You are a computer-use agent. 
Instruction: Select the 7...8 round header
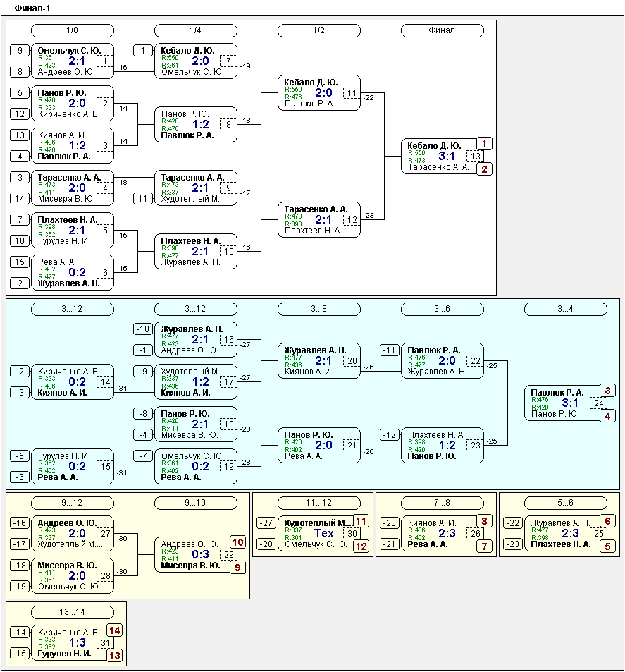[x=442, y=503]
